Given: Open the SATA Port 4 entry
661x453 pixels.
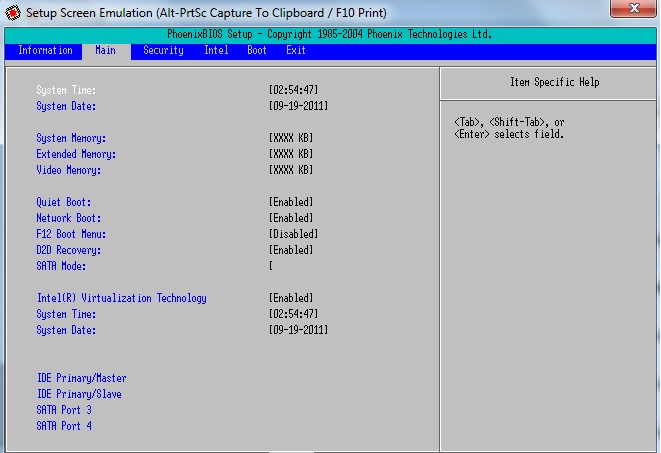Looking at the screenshot, I should click(x=64, y=426).
